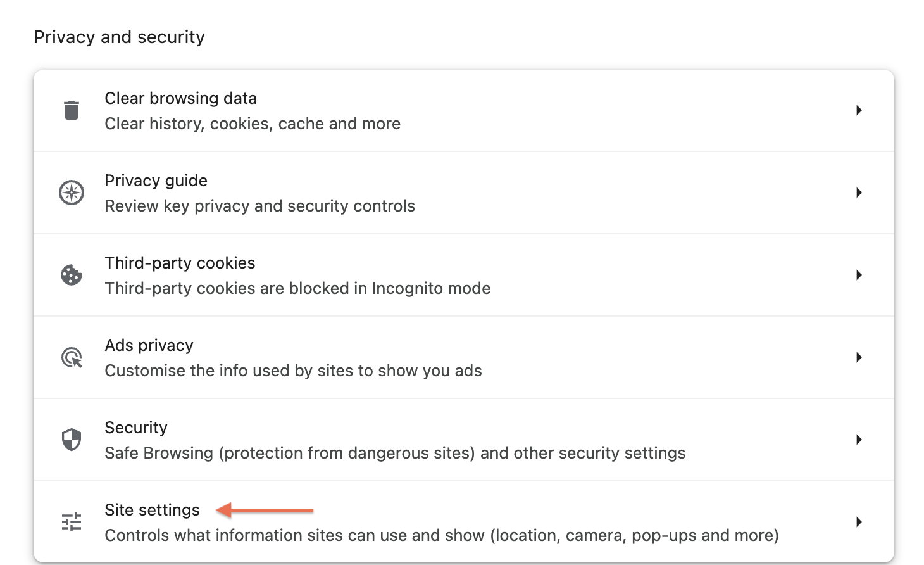Screen dimensions: 924x565
Task: Click the Site settings row
Action: coord(443,521)
